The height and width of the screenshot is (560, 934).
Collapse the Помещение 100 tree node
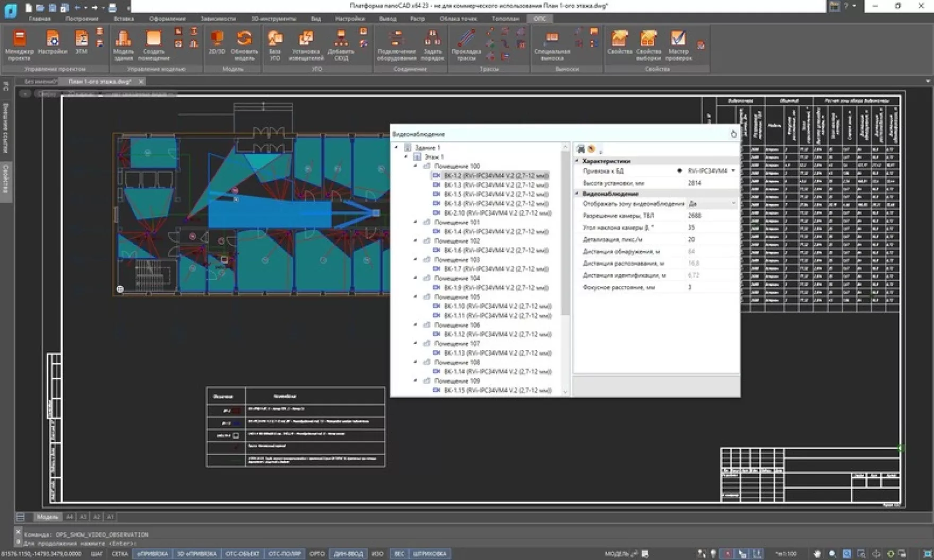417,165
